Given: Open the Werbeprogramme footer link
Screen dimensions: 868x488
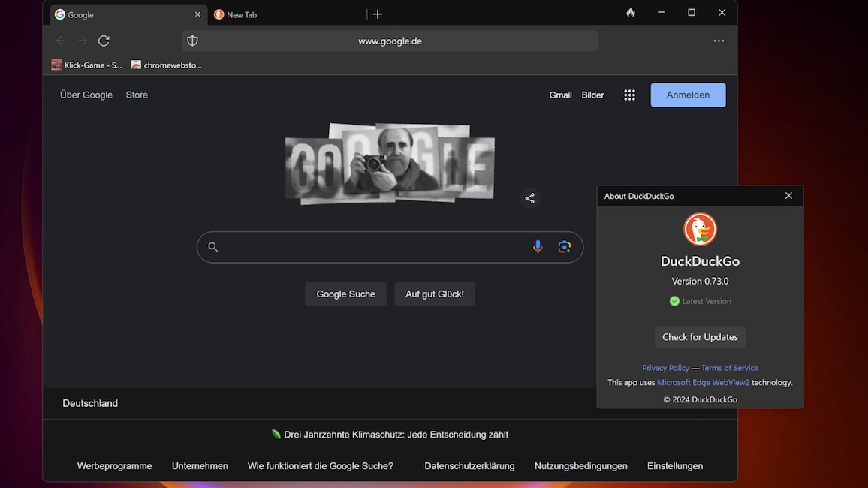Looking at the screenshot, I should [115, 466].
